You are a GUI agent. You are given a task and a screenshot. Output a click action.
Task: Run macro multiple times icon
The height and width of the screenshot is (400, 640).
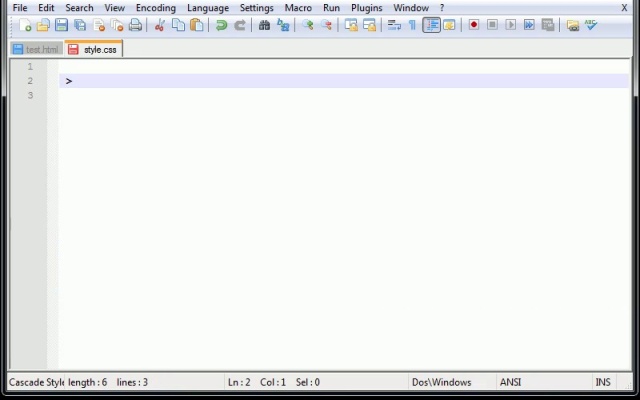[x=529, y=25]
